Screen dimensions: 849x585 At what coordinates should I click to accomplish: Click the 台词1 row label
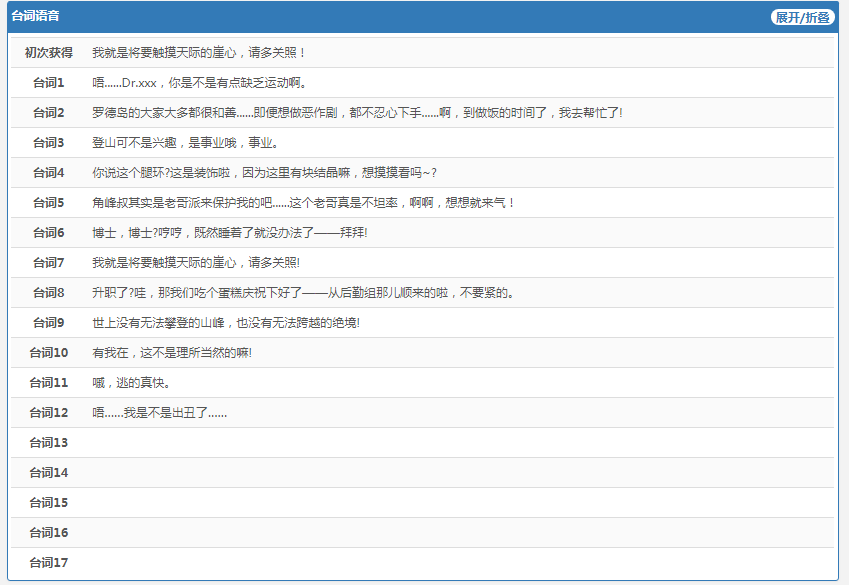click(48, 82)
